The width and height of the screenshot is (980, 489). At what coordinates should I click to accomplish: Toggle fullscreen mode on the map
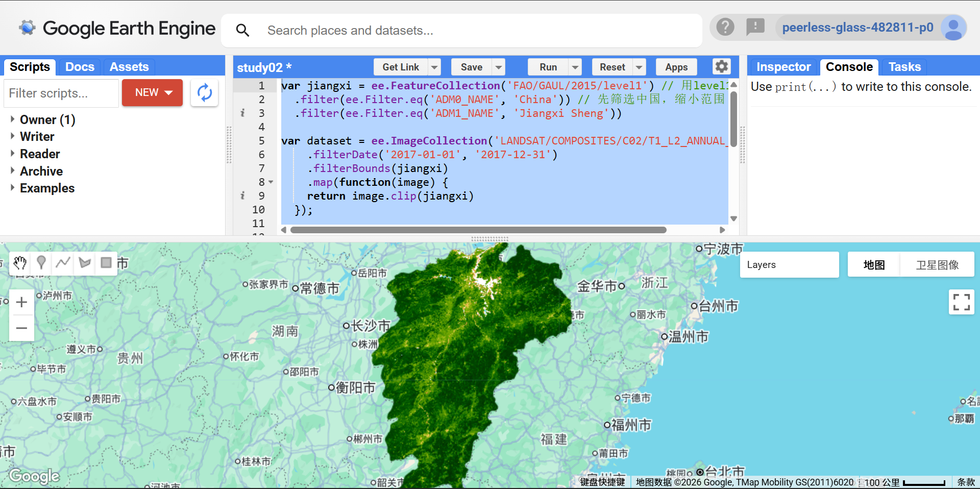[x=961, y=302]
